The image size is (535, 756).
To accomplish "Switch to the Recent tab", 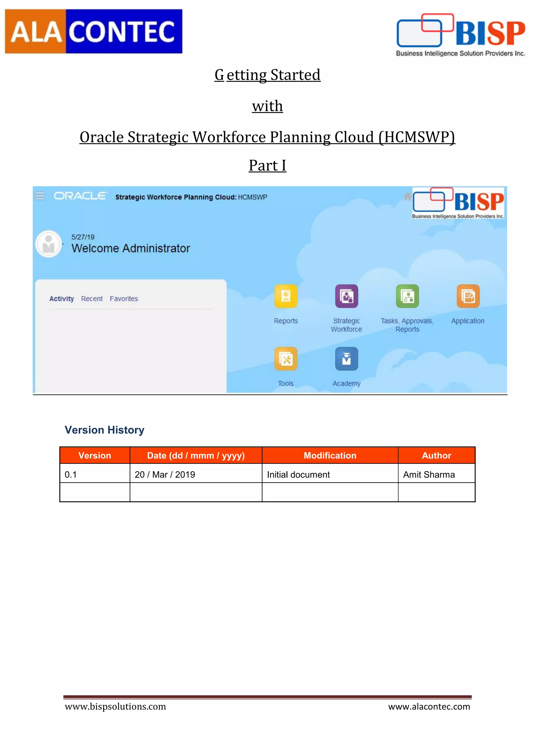I will (92, 299).
